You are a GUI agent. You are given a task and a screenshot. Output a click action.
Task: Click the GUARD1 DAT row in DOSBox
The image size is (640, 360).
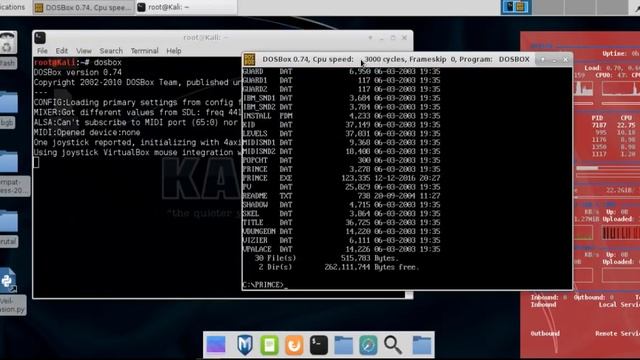pyautogui.click(x=341, y=80)
